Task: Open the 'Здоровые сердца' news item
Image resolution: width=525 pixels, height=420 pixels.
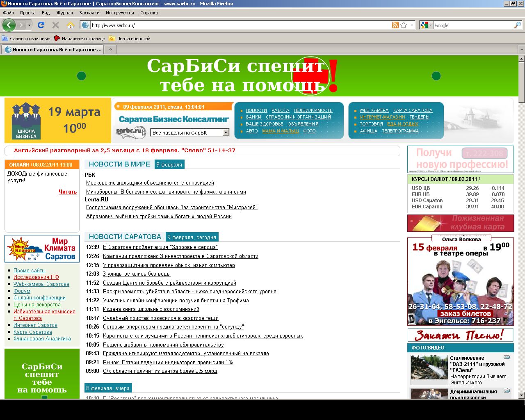Action: coord(160,247)
